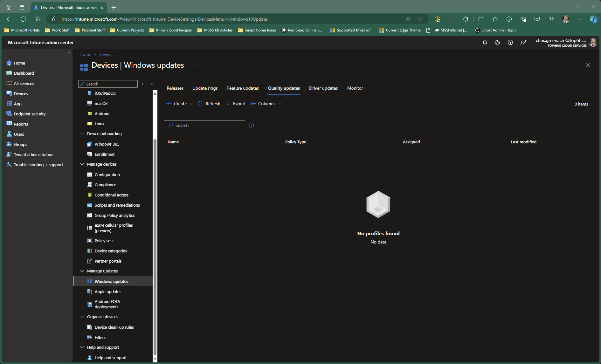This screenshot has width=601, height=364.
Task: Click the Home breadcrumb link
Action: (x=86, y=54)
